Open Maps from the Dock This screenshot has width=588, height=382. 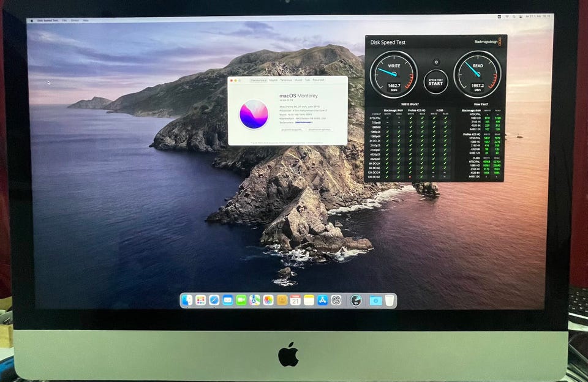(255, 301)
